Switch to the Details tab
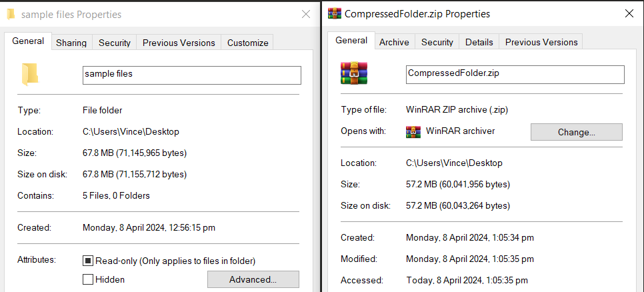Image resolution: width=644 pixels, height=292 pixels. (x=479, y=42)
